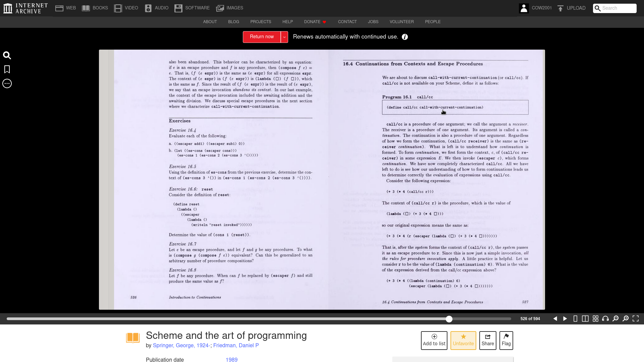Open the About menu item
The image size is (644, 362).
click(x=210, y=22)
